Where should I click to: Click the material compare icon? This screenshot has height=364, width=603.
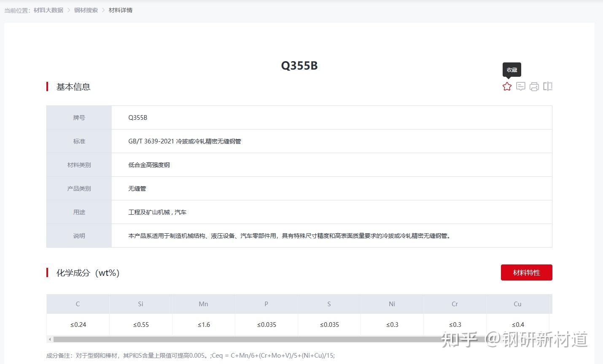(547, 86)
